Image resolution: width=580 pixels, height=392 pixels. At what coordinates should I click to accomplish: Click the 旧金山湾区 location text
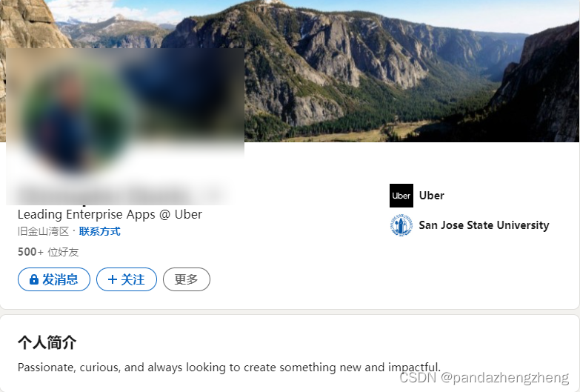[43, 232]
